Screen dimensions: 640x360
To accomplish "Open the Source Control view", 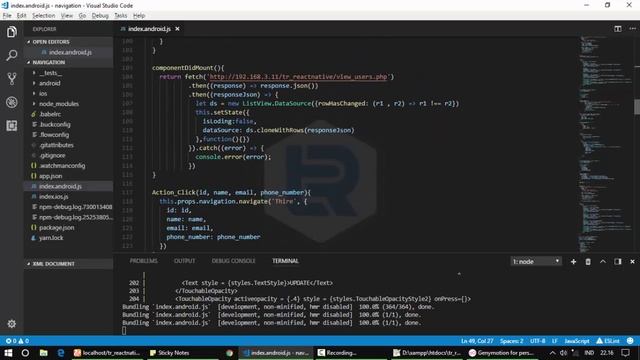I will (11, 78).
